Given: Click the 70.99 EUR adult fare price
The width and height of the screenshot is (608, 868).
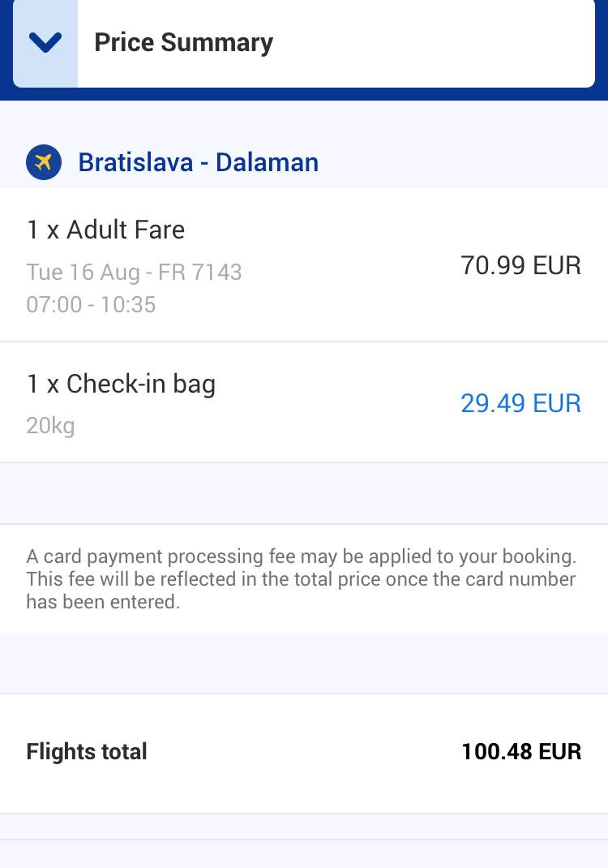Looking at the screenshot, I should tap(520, 265).
